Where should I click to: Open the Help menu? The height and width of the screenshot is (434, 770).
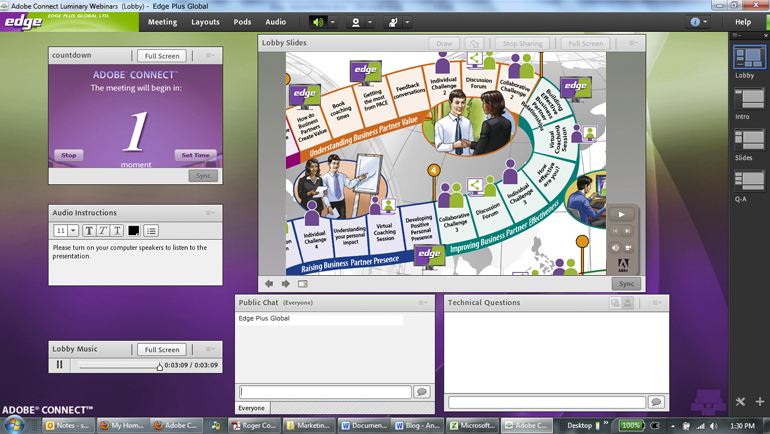pyautogui.click(x=743, y=22)
